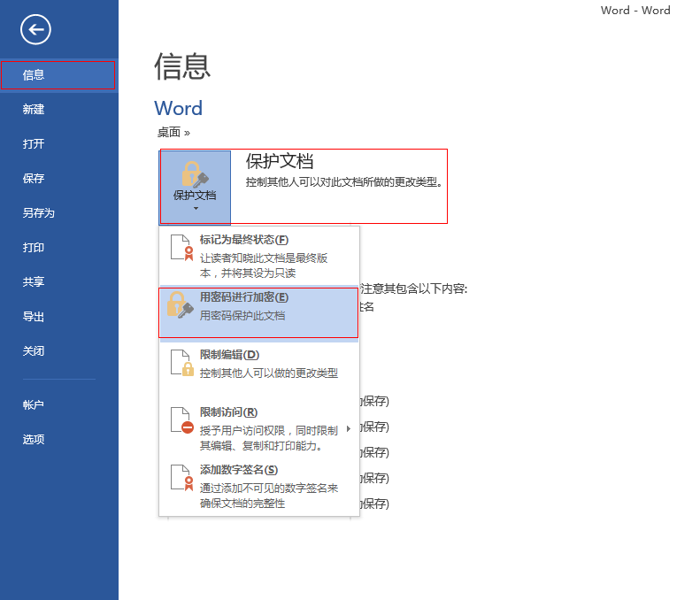
Task: Choose 标记为最终状态(F) menu entry
Action: 259,257
